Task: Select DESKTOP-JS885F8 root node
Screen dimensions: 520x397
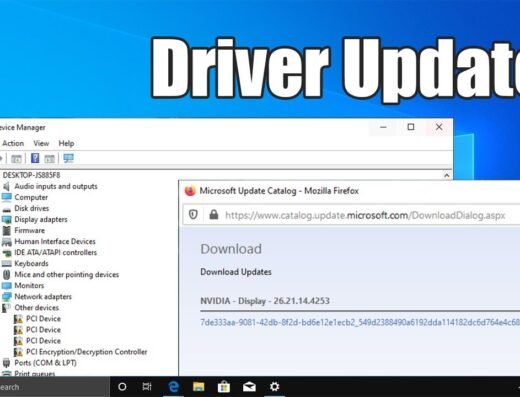Action: tap(31, 175)
